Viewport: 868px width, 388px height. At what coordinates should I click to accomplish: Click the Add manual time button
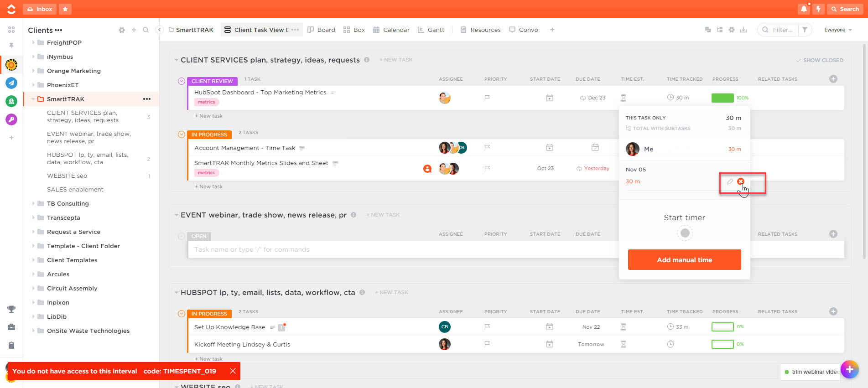684,259
